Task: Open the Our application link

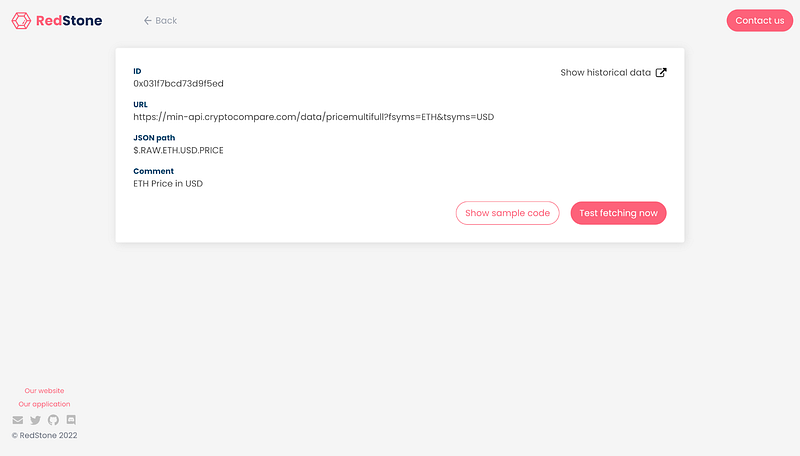Action: (x=44, y=404)
